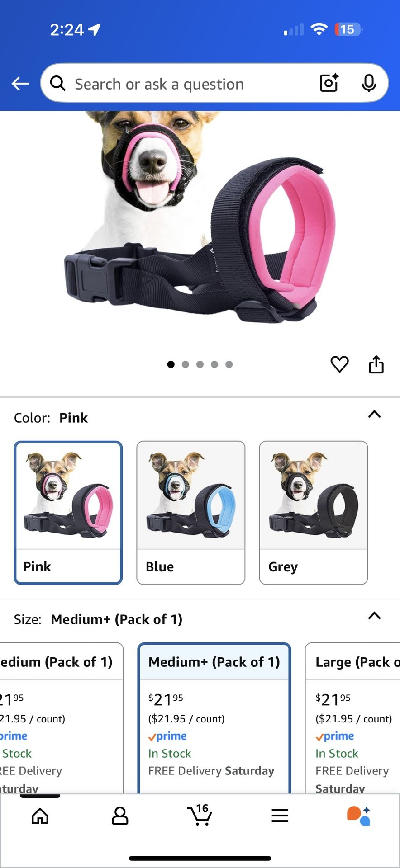This screenshot has height=868, width=400.
Task: Select the Grey color option
Action: click(x=314, y=513)
